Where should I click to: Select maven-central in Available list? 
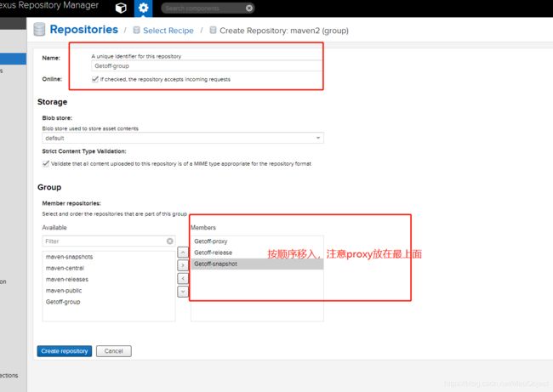coord(109,268)
